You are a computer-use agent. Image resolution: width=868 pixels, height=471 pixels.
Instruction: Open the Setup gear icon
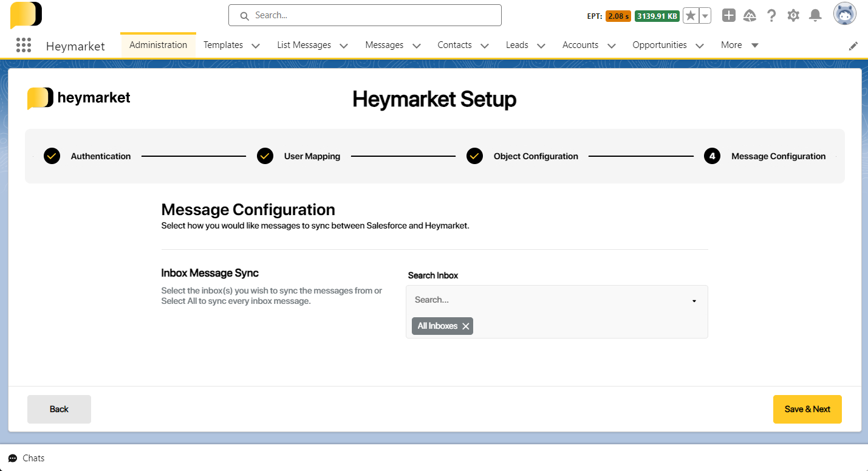click(793, 16)
